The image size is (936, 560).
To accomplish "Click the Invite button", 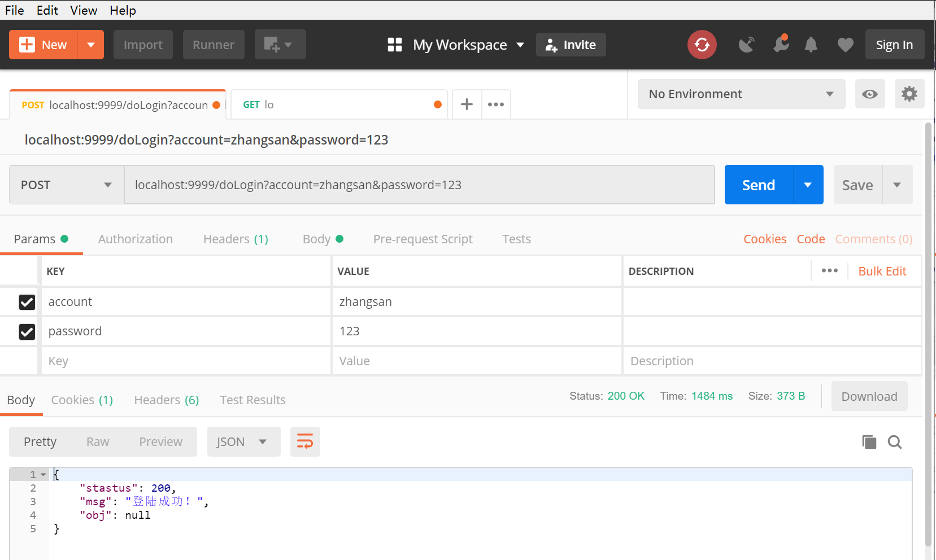I will [571, 45].
